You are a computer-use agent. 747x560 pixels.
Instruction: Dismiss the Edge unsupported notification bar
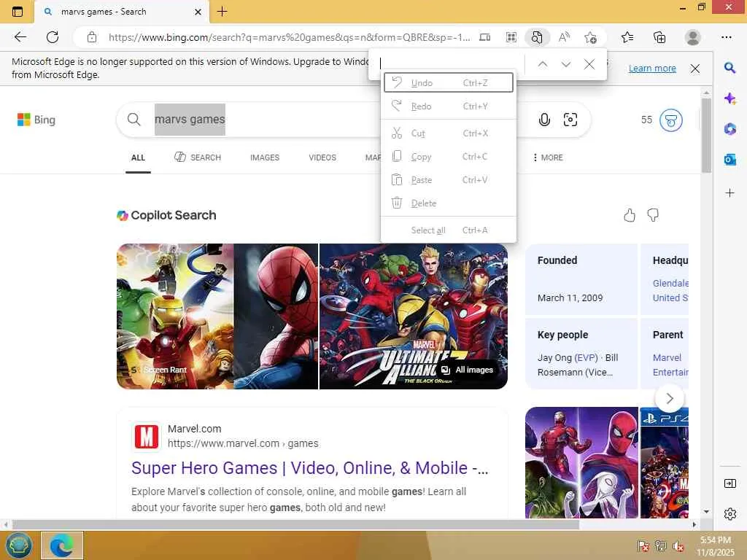click(695, 69)
